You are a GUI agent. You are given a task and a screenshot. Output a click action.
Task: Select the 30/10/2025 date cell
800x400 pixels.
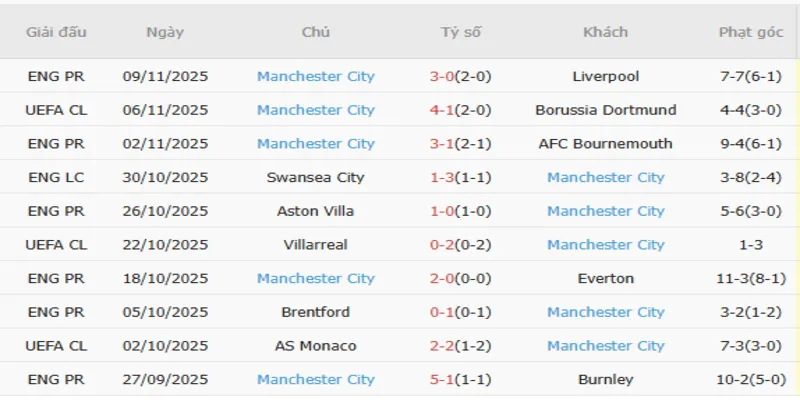coord(165,177)
